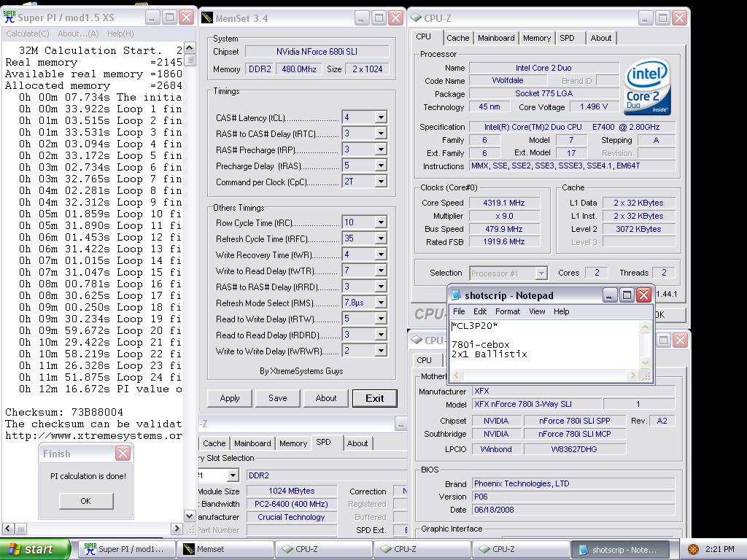Open Command per Clock (CpC) dropdown
This screenshot has height=560, width=747.
(x=381, y=182)
